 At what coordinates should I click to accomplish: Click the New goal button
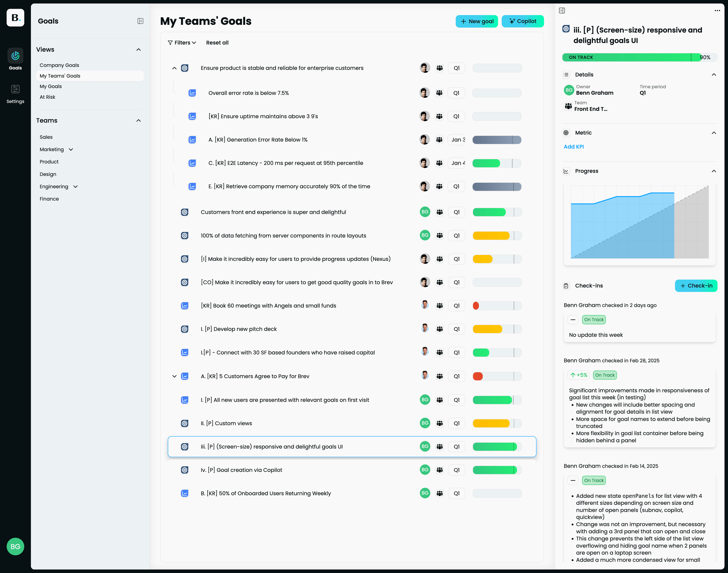tap(477, 21)
